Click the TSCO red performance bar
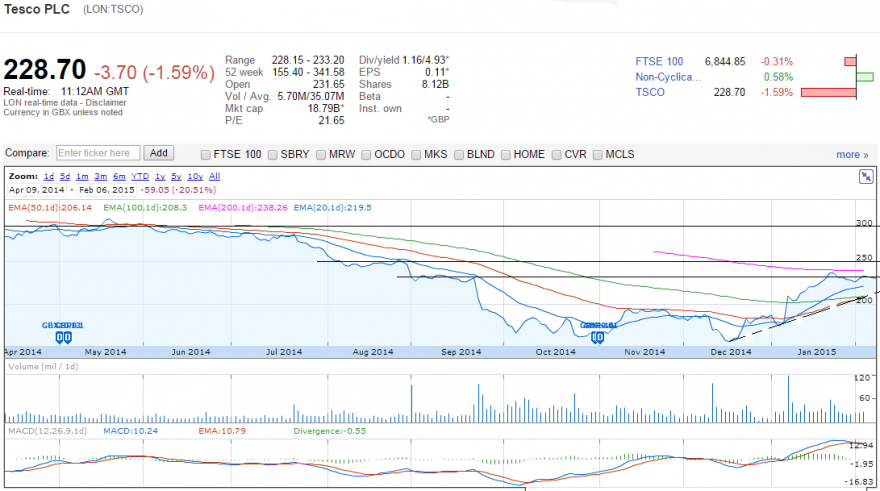The image size is (880, 491). 828,92
